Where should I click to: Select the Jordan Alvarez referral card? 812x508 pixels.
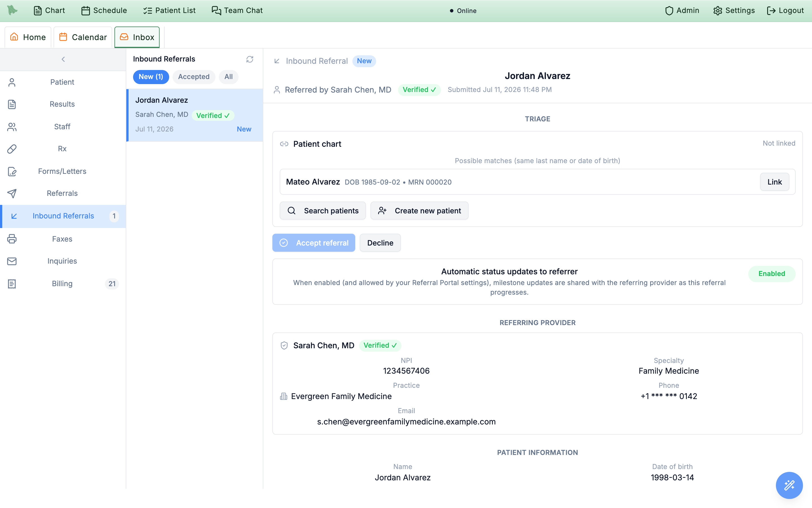(195, 115)
